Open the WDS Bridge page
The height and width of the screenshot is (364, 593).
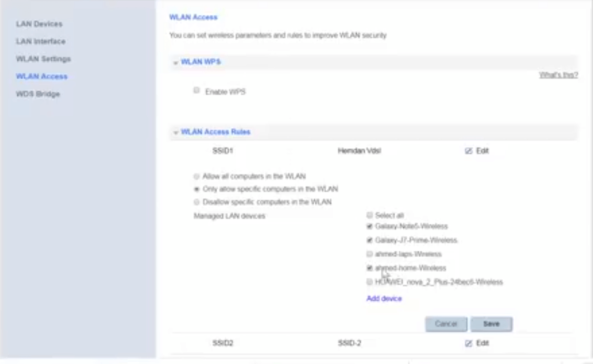click(x=38, y=94)
